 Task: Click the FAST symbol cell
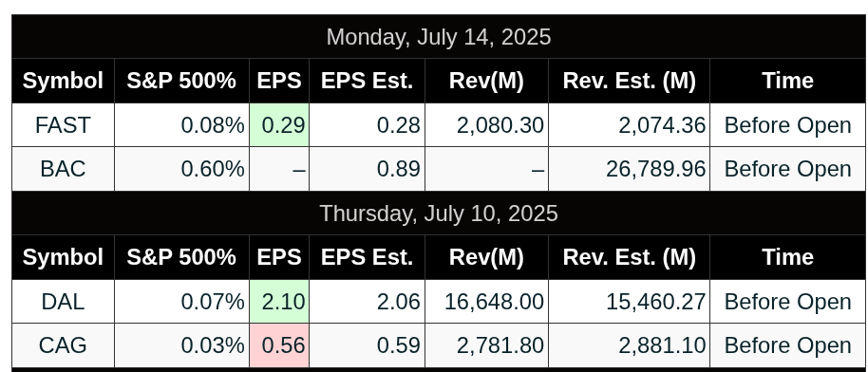(x=63, y=125)
